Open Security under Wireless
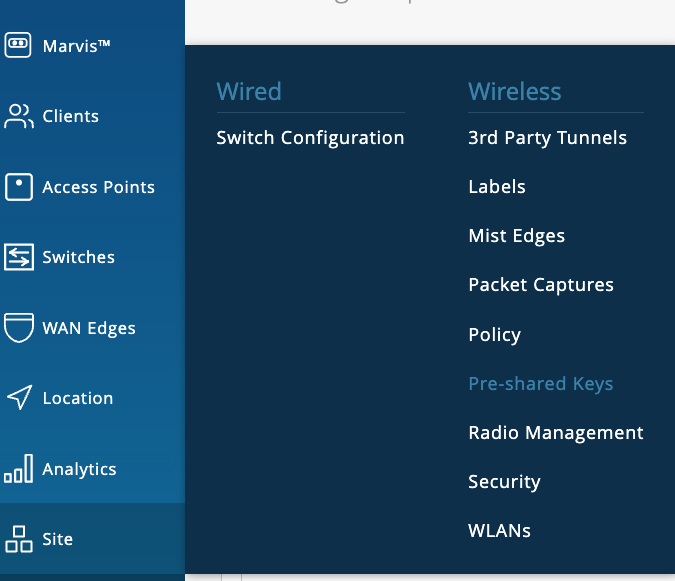The width and height of the screenshot is (675, 581). [504, 482]
